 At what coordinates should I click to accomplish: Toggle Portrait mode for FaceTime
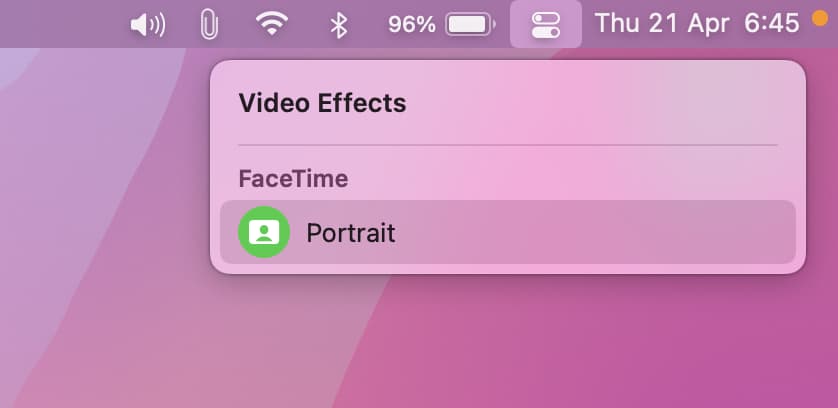click(508, 232)
